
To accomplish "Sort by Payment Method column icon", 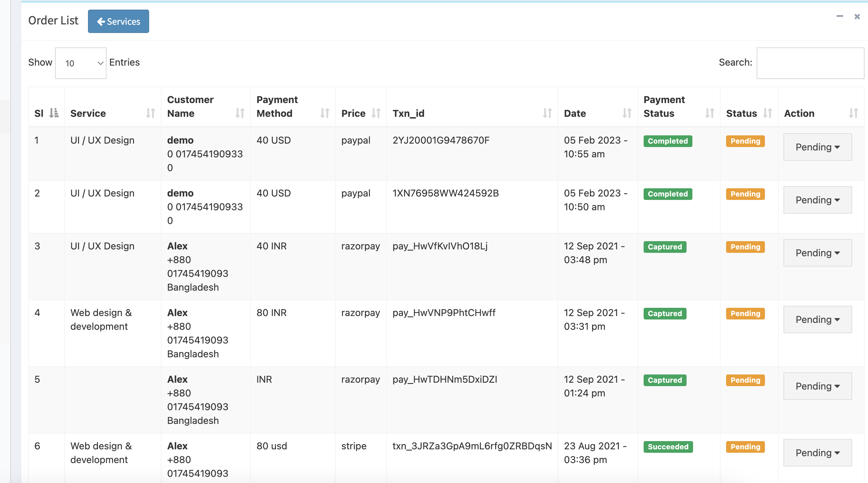I will tap(325, 113).
